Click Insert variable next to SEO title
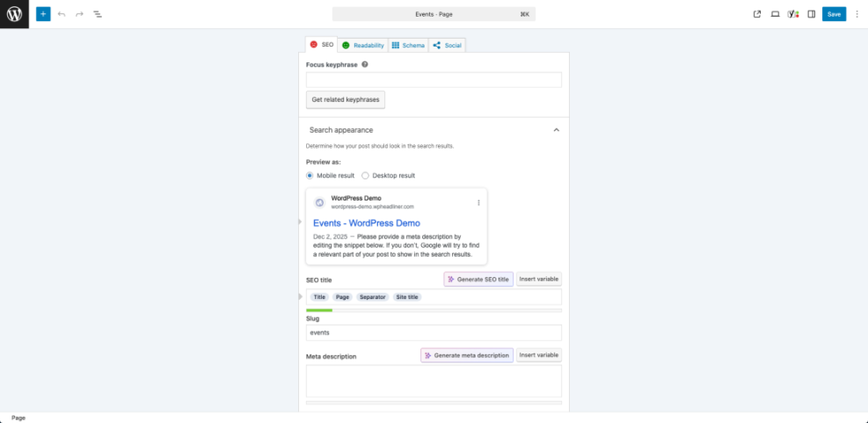Viewport: 868px width, 423px height. point(538,279)
